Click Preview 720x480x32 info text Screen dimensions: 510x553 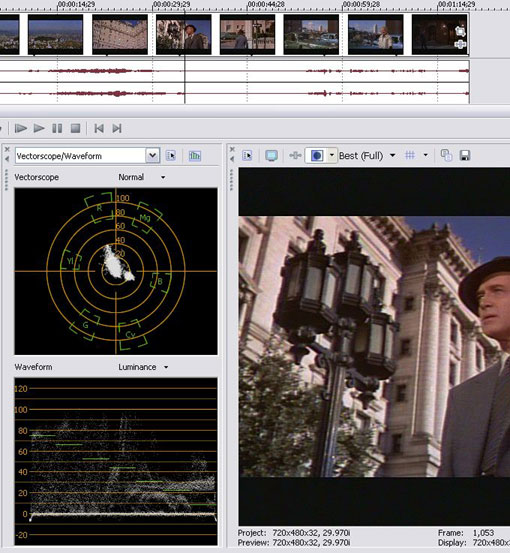[x=294, y=542]
